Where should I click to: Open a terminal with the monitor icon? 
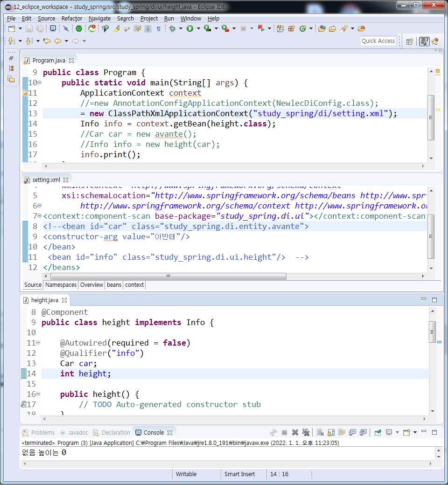(53, 29)
